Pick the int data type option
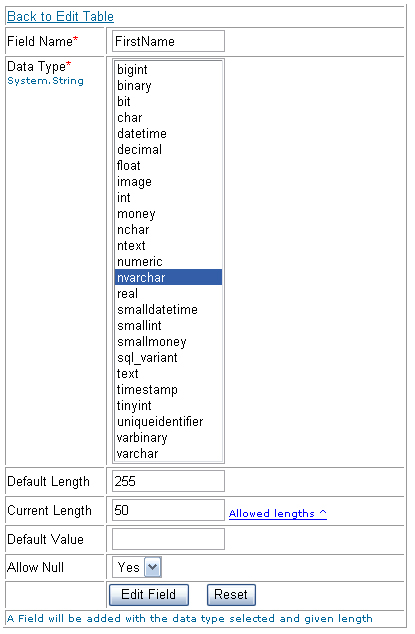Viewport: 415px width, 634px height. coord(168,198)
